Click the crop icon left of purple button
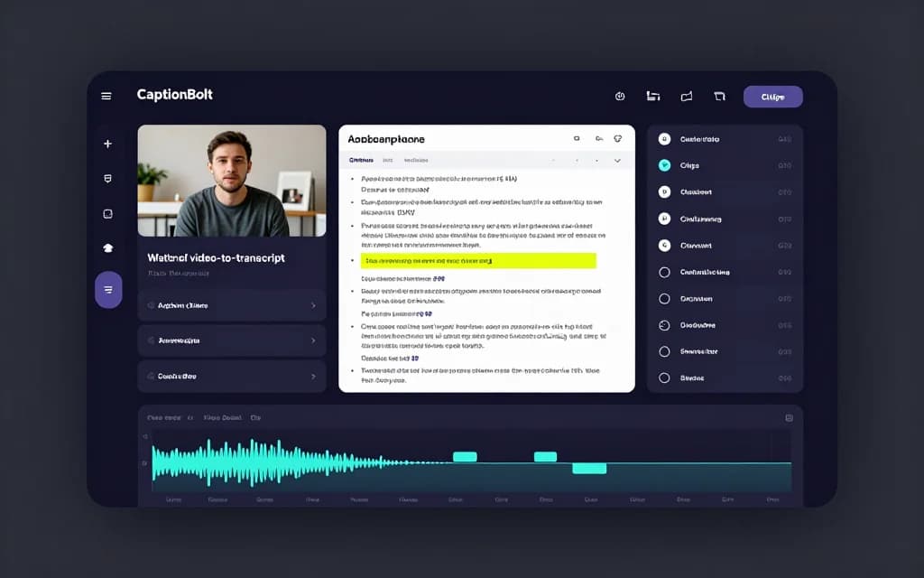Screen dimensions: 924x578 (719, 96)
